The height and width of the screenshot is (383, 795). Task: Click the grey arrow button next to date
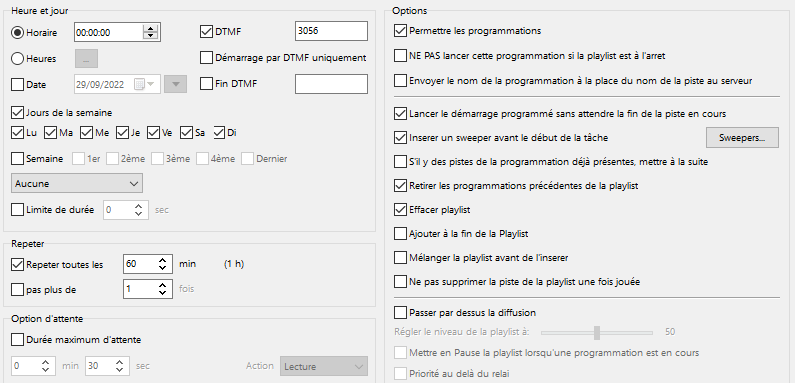tap(176, 85)
